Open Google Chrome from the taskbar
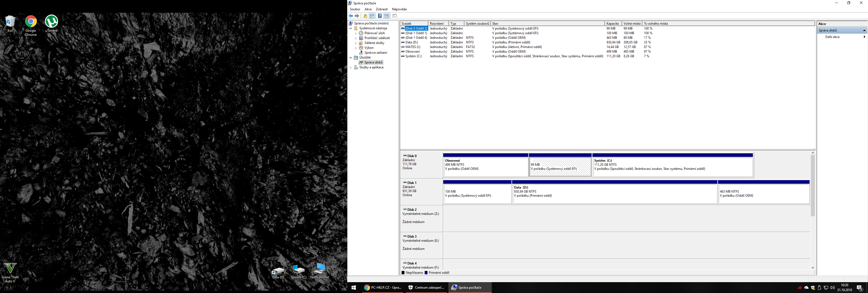This screenshot has width=868, height=293. (383, 288)
